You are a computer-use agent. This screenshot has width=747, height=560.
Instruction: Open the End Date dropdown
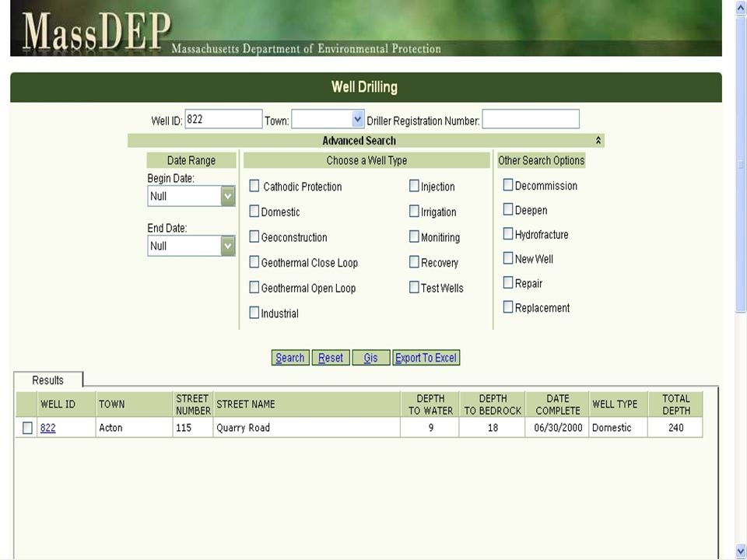pyautogui.click(x=228, y=246)
